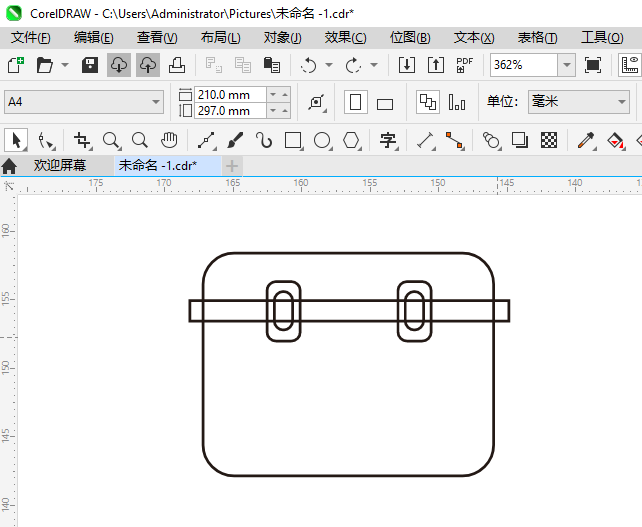Click the page height 297.0 mm field

pos(231,111)
